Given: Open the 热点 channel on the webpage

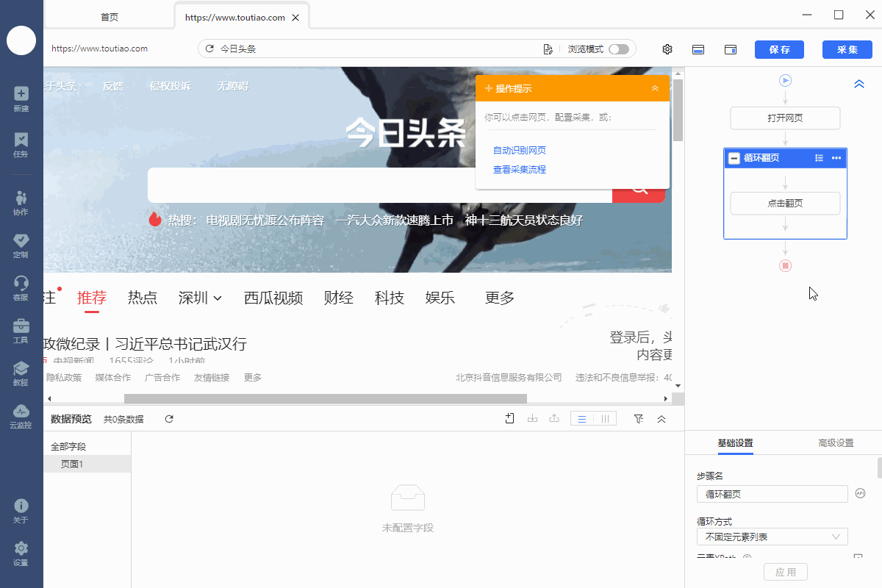Looking at the screenshot, I should [x=143, y=298].
